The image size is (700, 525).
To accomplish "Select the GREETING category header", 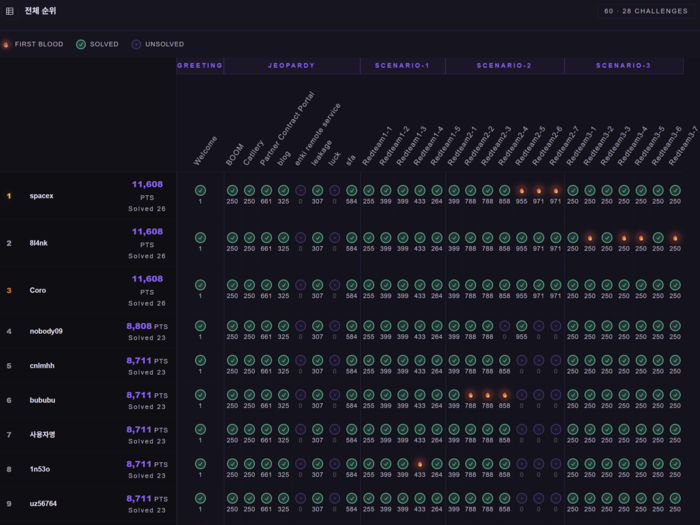I will coord(200,66).
